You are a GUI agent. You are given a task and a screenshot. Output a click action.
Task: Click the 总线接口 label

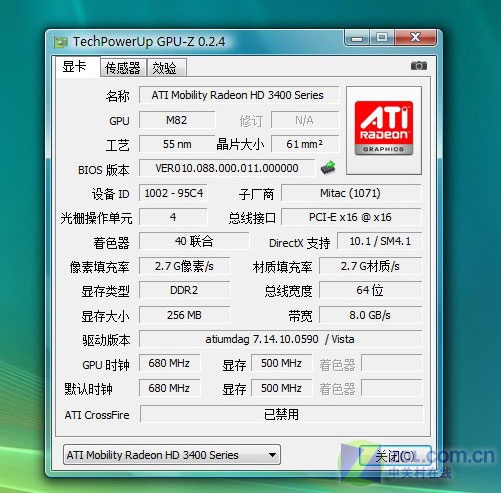252,218
